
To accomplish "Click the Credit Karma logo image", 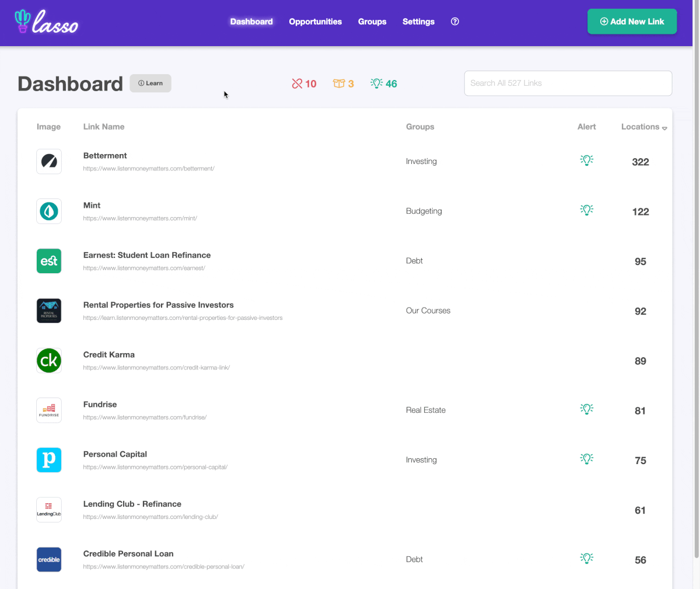I will click(49, 361).
